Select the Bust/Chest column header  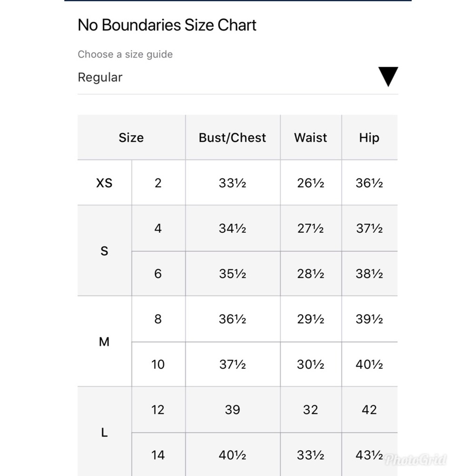(232, 138)
